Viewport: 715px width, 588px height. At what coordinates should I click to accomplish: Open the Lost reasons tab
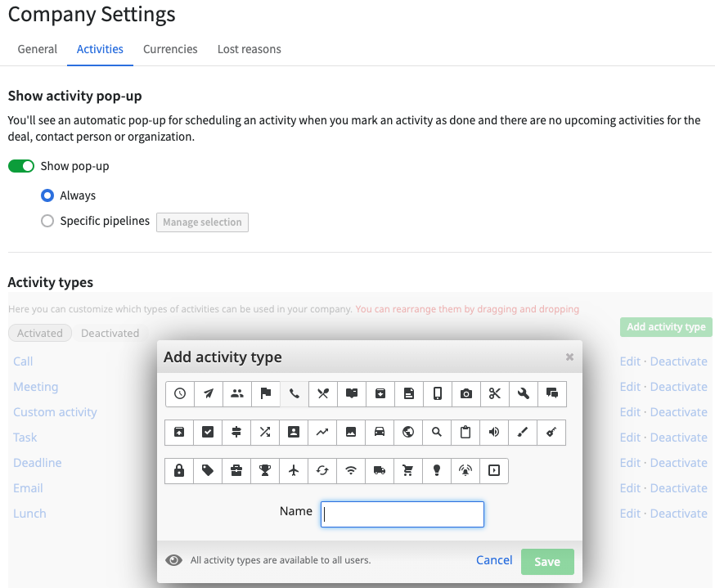tap(249, 49)
